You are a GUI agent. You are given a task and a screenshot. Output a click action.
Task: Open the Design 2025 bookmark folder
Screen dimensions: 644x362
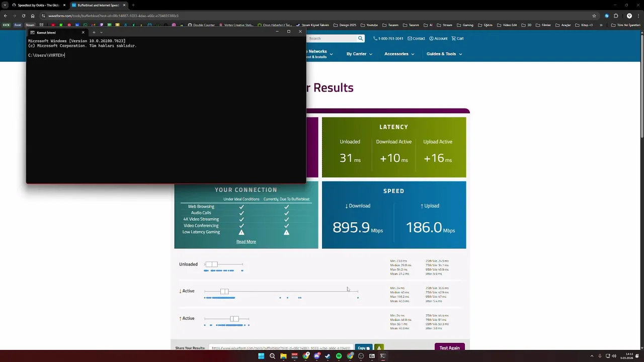point(345,25)
